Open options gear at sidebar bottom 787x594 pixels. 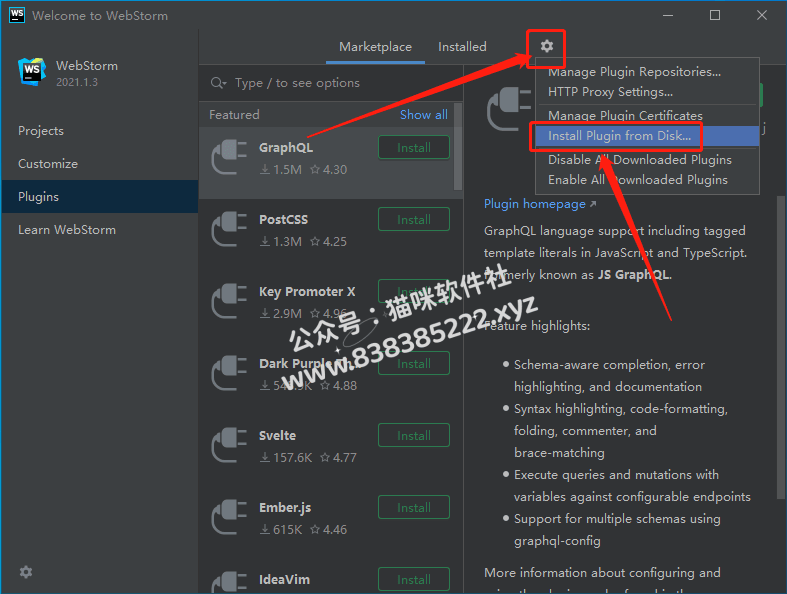click(26, 572)
